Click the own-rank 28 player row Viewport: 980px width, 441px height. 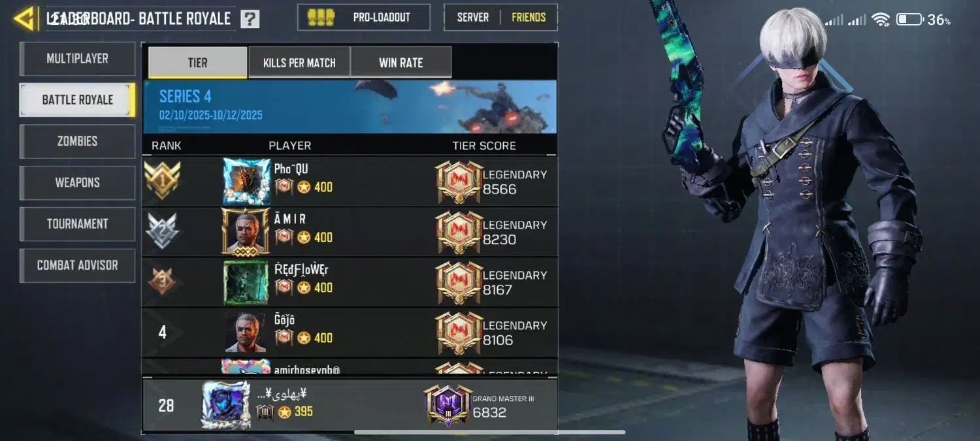350,405
